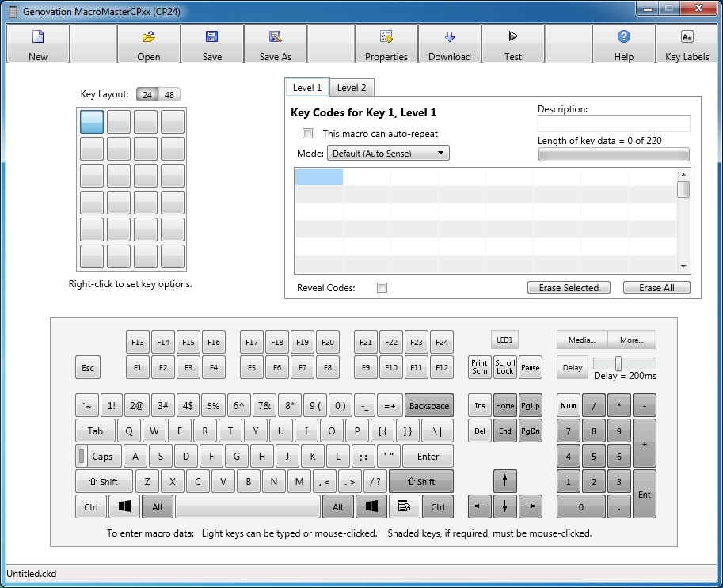This screenshot has height=588, width=723.
Task: Click the Delay time slider
Action: [619, 363]
